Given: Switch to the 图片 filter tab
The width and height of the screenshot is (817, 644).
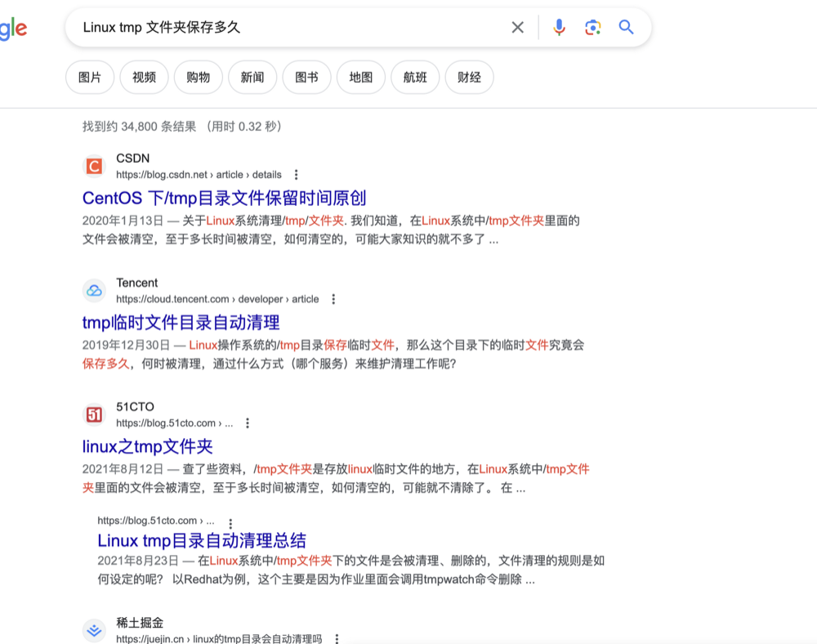Looking at the screenshot, I should click(x=90, y=78).
